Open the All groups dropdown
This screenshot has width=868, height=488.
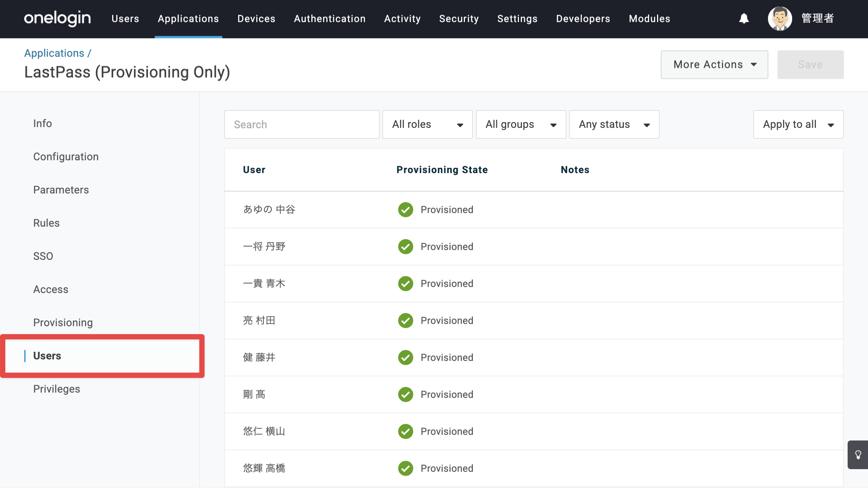point(521,124)
